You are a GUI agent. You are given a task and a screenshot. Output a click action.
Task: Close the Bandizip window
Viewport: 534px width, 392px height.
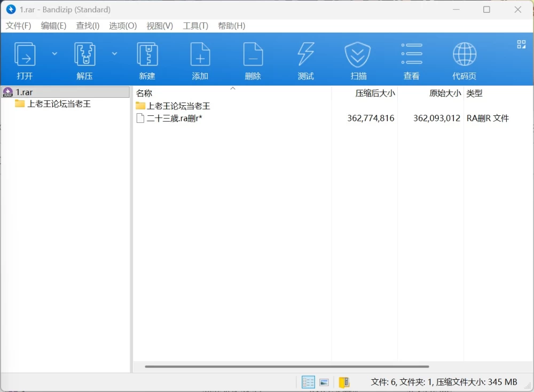point(517,10)
